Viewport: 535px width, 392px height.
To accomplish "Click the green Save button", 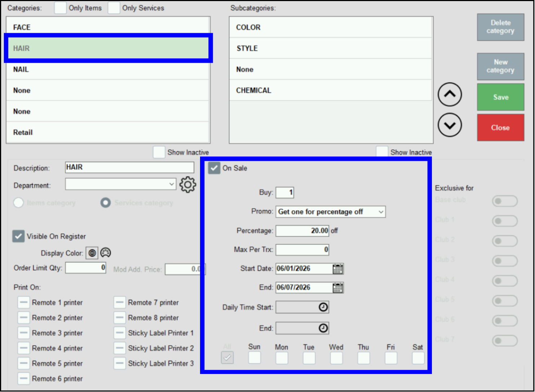I will [500, 97].
